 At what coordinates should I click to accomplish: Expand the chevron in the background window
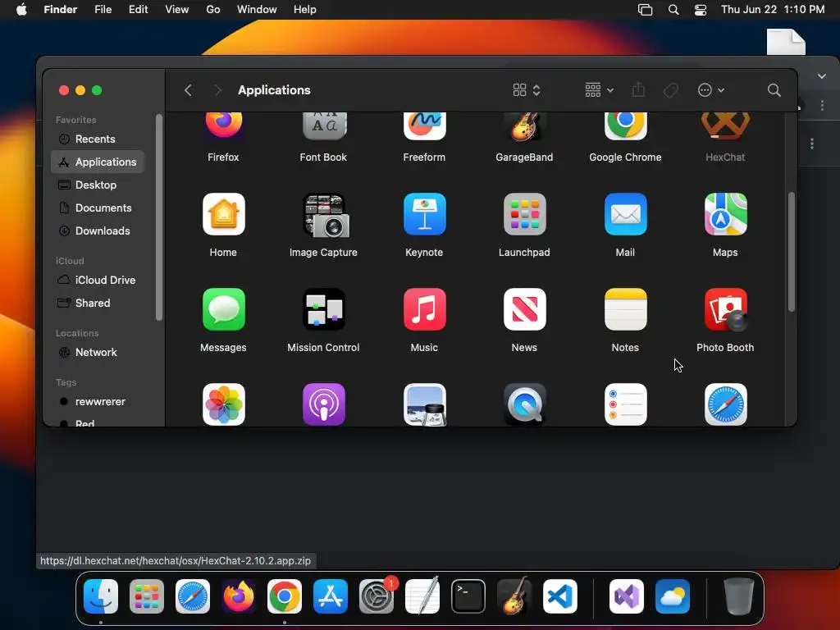pos(822,76)
